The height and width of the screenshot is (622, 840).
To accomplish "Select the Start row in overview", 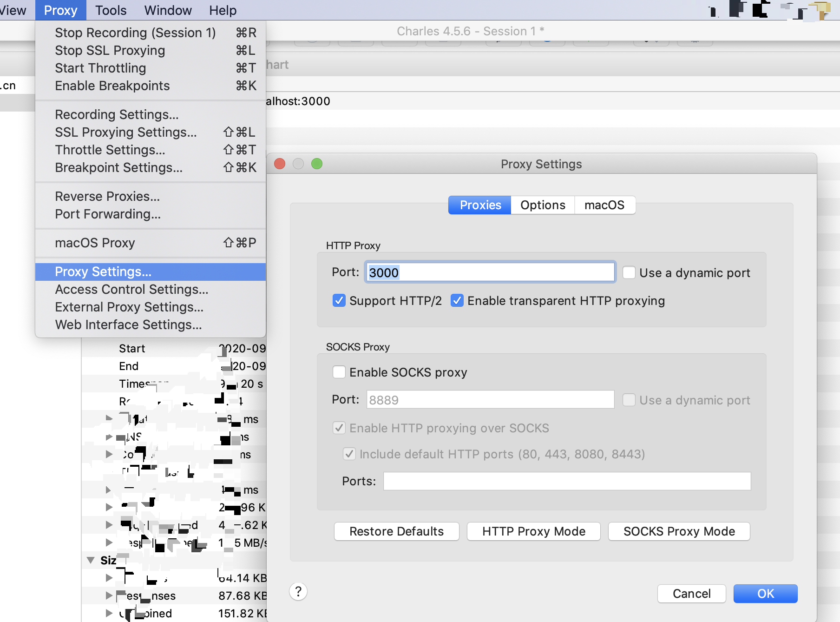I will (x=174, y=349).
